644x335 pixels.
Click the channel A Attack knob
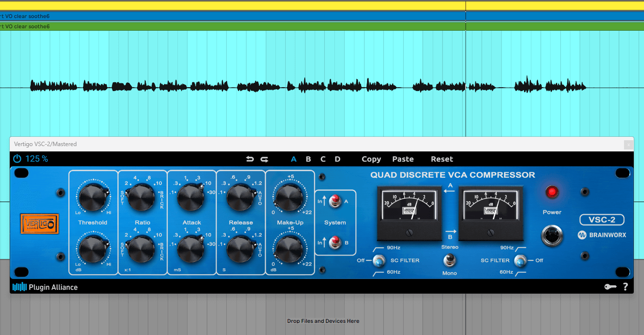[x=191, y=197]
